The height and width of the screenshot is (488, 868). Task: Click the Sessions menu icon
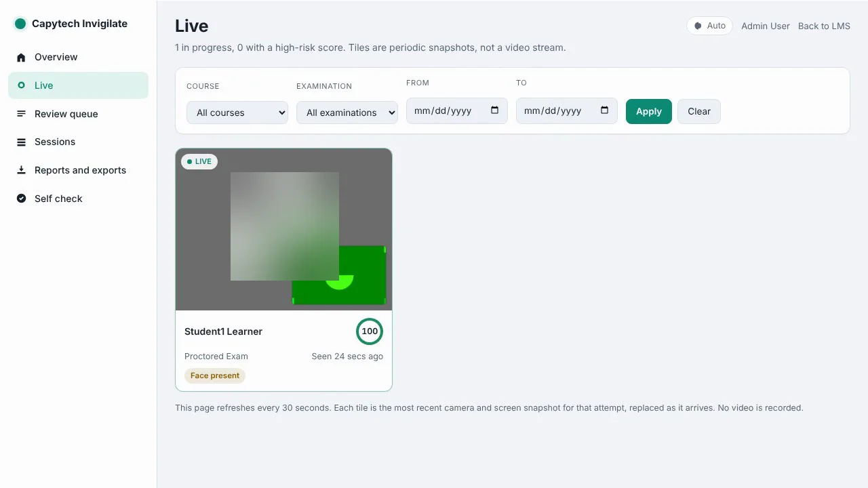(x=21, y=142)
